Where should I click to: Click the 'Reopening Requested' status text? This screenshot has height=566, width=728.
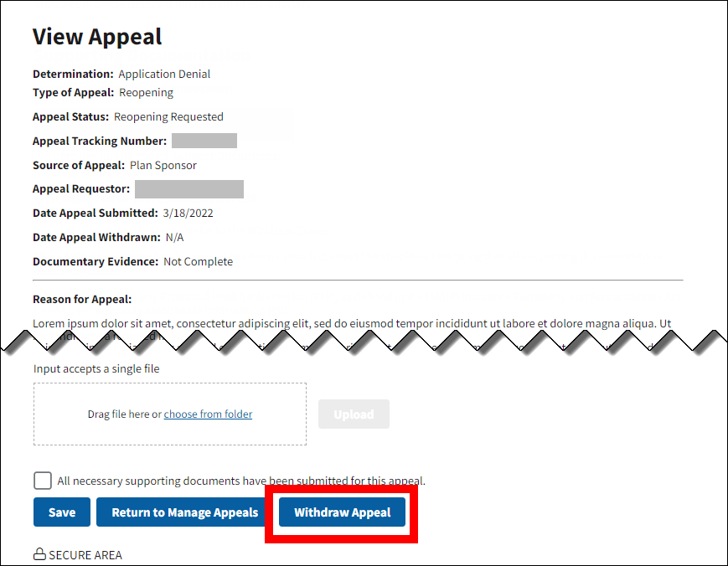168,117
